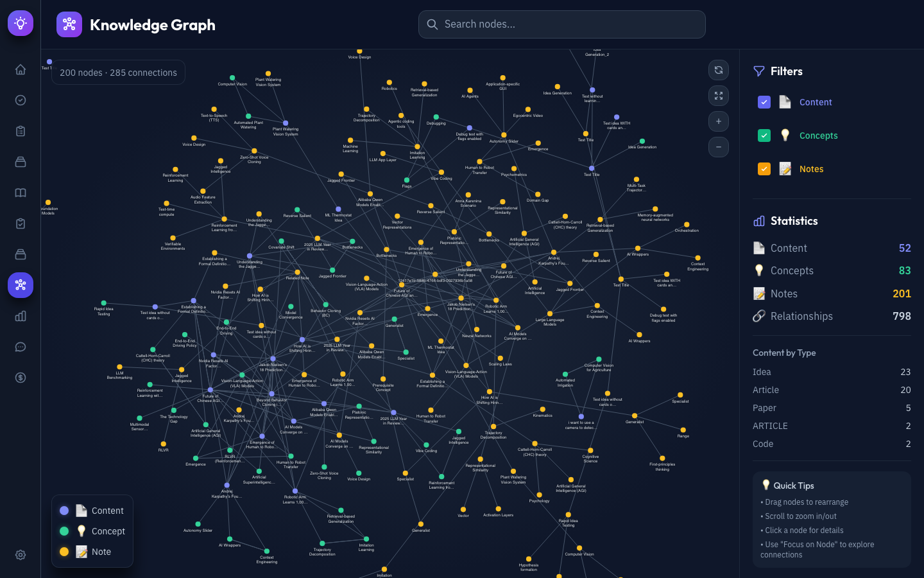The height and width of the screenshot is (578, 924).
Task: Click the fit-to-screen expand button
Action: click(719, 96)
